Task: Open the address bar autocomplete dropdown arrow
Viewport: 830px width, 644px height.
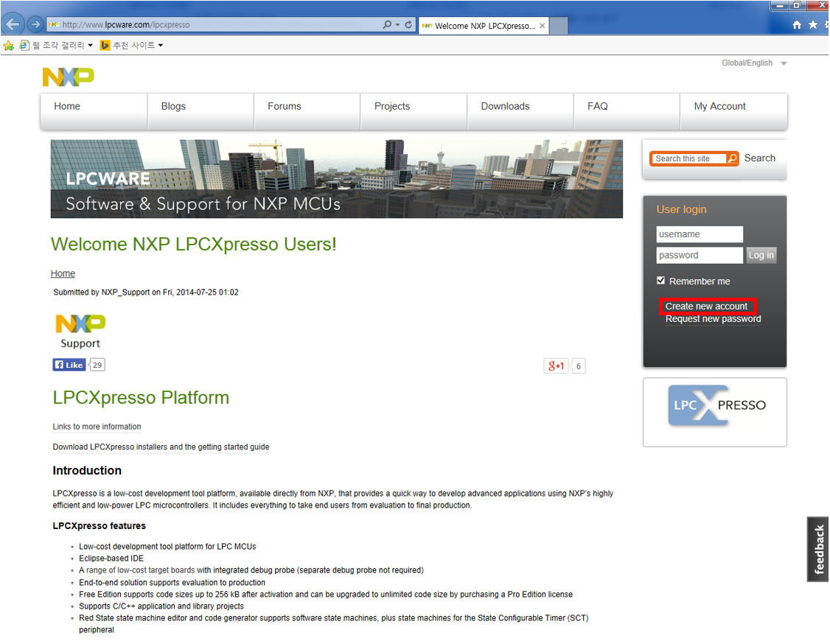Action: tap(397, 25)
